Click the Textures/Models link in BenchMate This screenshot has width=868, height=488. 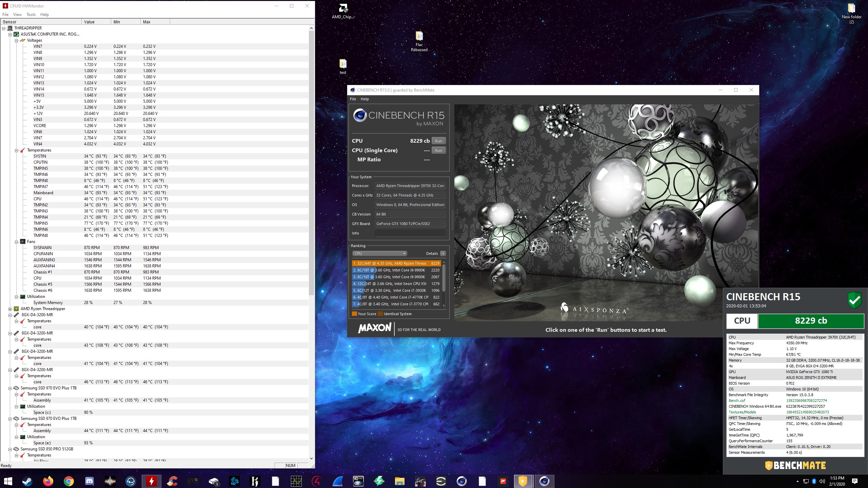tap(742, 412)
